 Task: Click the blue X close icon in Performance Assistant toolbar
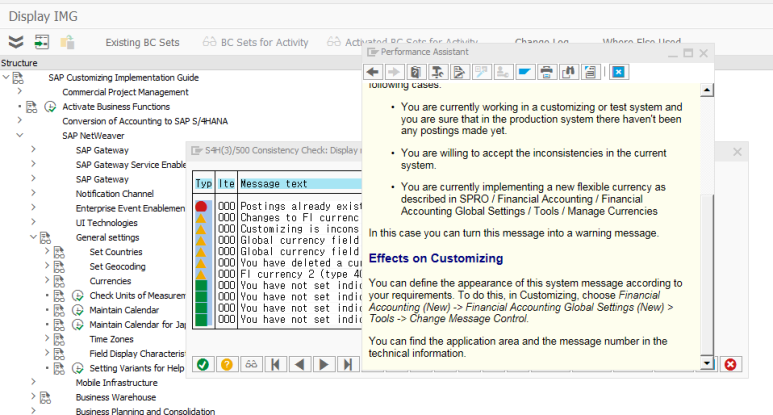pyautogui.click(x=618, y=72)
